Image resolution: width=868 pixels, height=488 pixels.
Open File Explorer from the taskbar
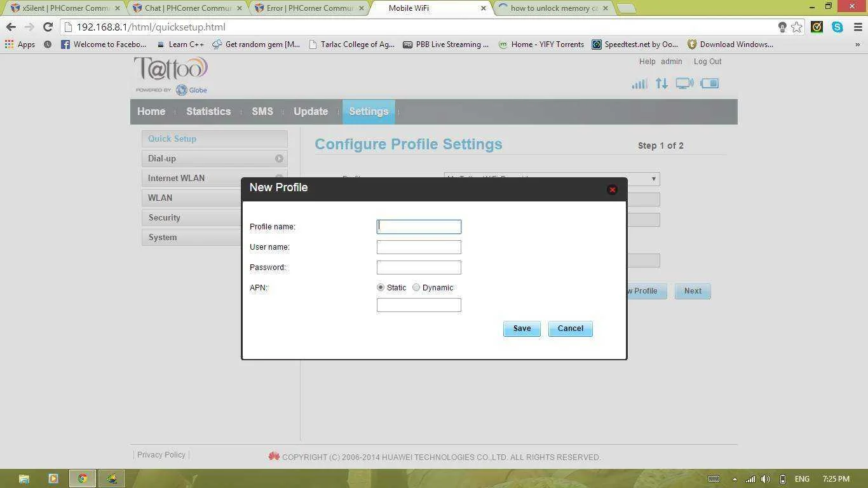point(24,478)
